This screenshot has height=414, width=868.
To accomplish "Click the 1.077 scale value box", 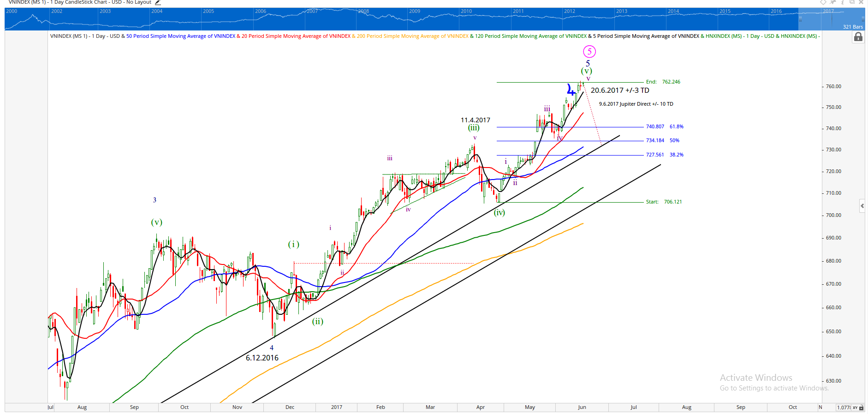I will [x=844, y=408].
